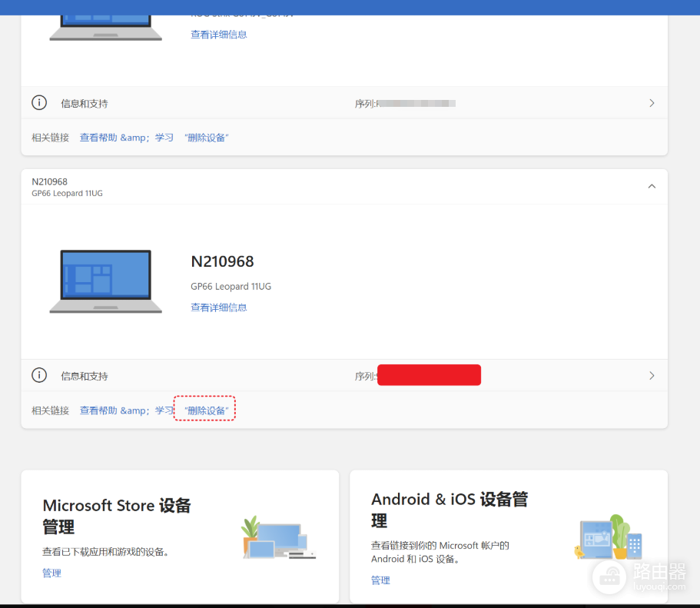Click the top device laptop image
Image resolution: width=700 pixels, height=608 pixels.
[106, 28]
